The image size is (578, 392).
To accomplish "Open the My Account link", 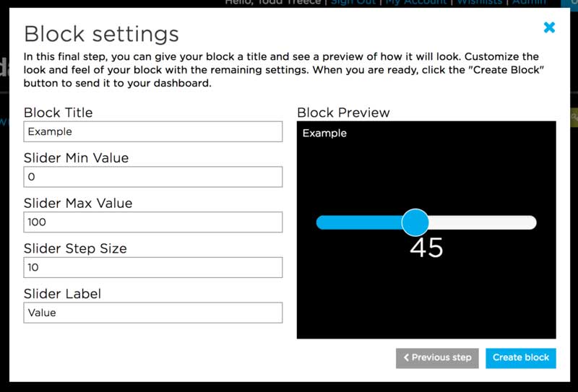I will (415, 3).
